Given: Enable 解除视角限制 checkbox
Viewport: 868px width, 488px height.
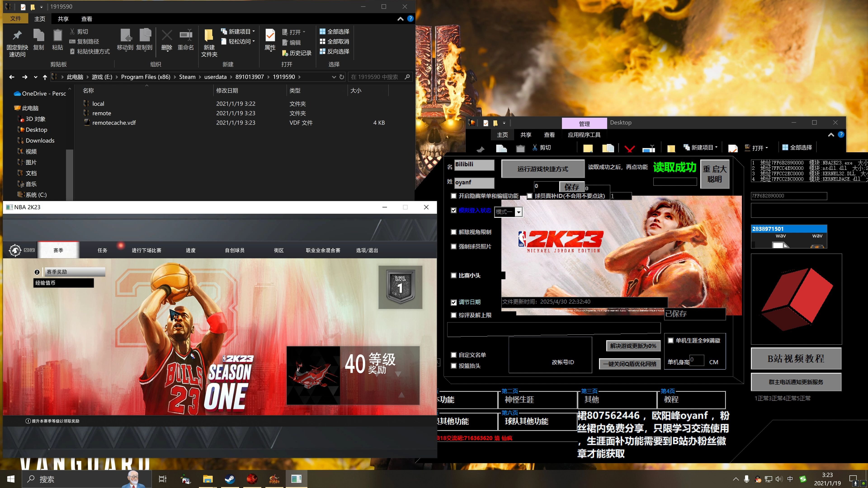Looking at the screenshot, I should pyautogui.click(x=453, y=232).
